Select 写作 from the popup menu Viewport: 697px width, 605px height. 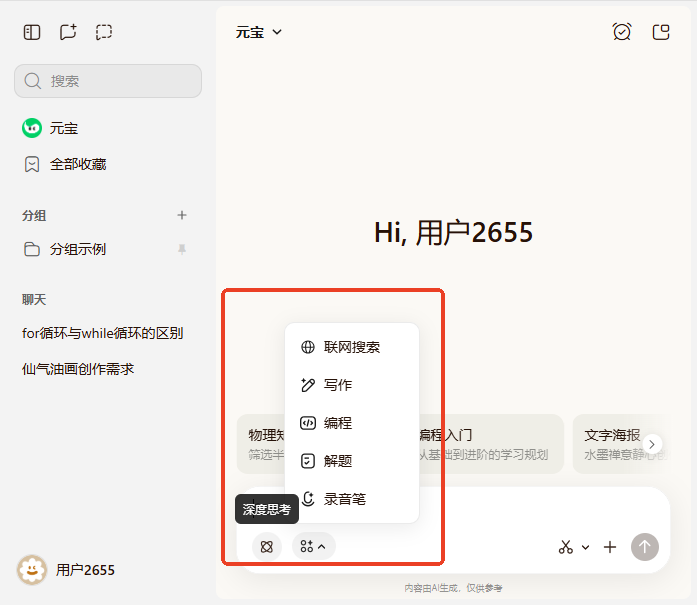(352, 385)
